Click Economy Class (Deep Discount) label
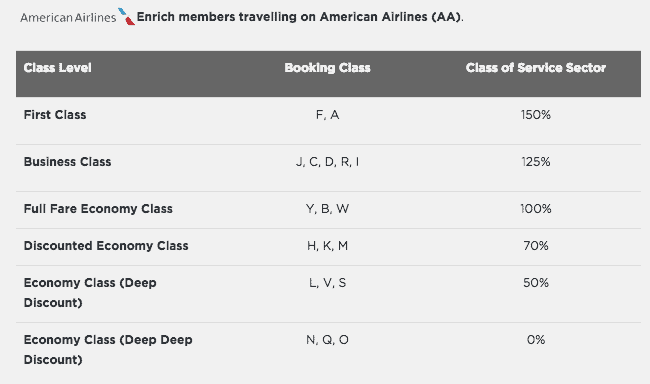Viewport: 650px width, 384px height. 90,293
